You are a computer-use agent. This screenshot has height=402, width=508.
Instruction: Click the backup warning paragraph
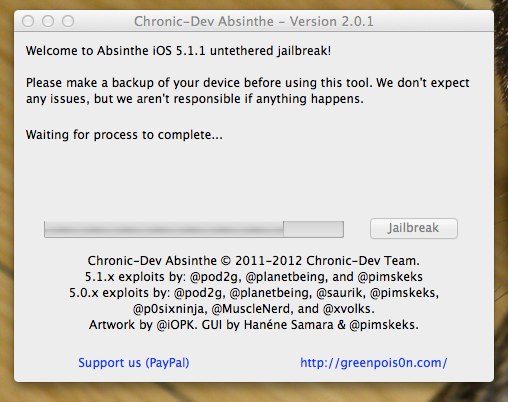point(248,91)
